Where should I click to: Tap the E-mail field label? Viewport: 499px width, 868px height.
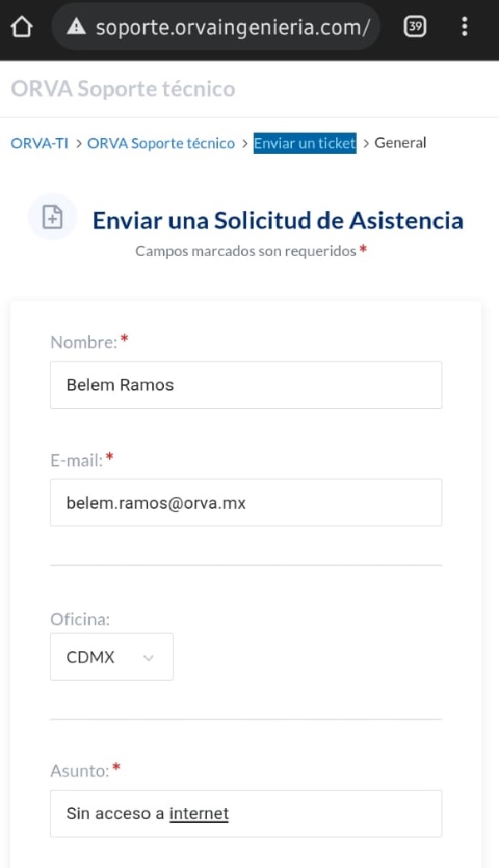click(76, 459)
